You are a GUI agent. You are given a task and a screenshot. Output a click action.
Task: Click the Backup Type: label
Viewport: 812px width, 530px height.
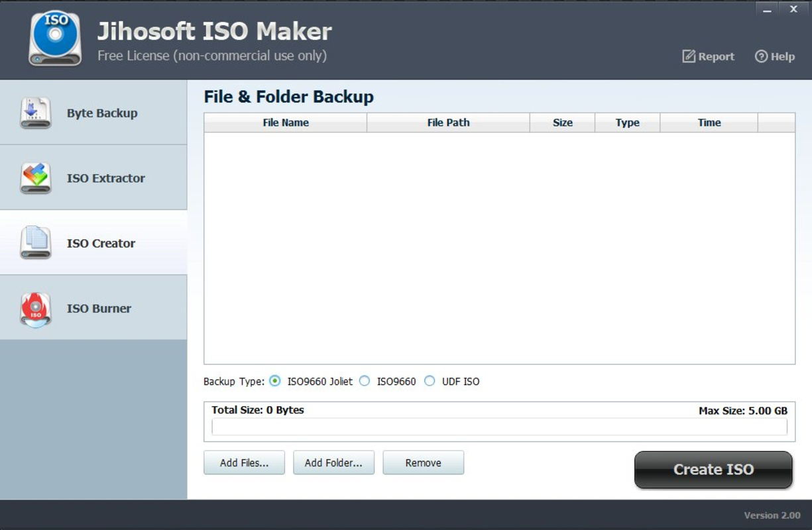pos(234,382)
